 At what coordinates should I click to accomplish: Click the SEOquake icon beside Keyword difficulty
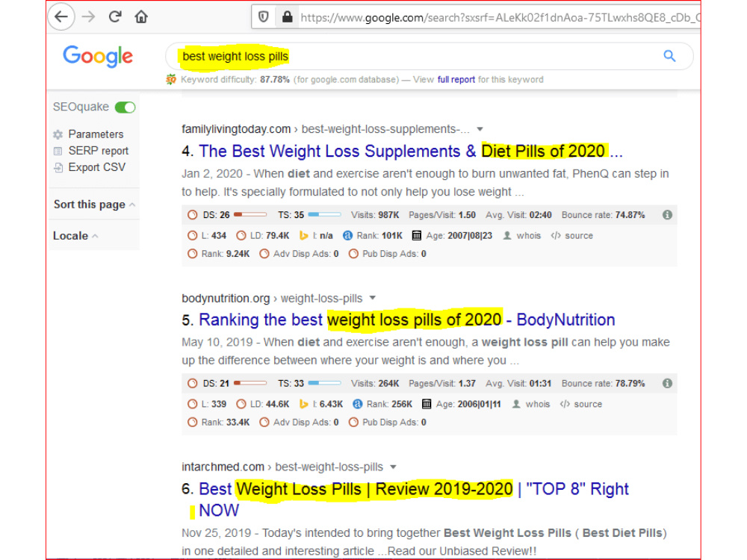coord(171,80)
